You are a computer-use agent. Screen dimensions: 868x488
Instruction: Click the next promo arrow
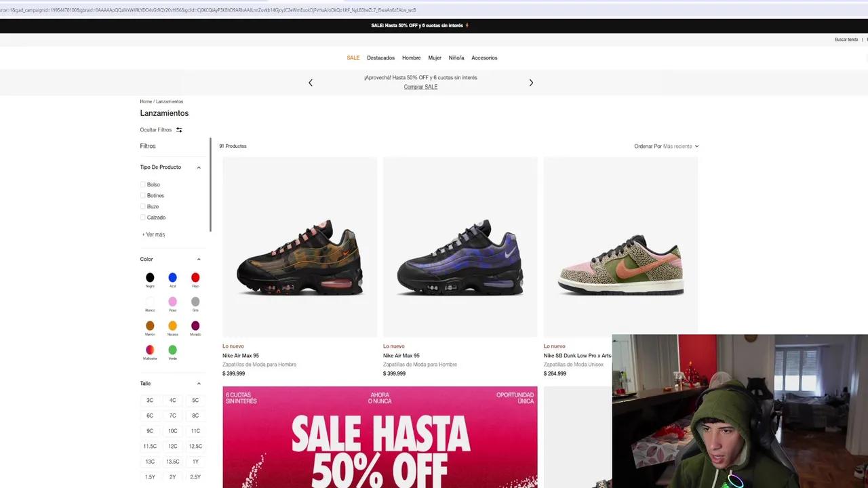tap(531, 83)
